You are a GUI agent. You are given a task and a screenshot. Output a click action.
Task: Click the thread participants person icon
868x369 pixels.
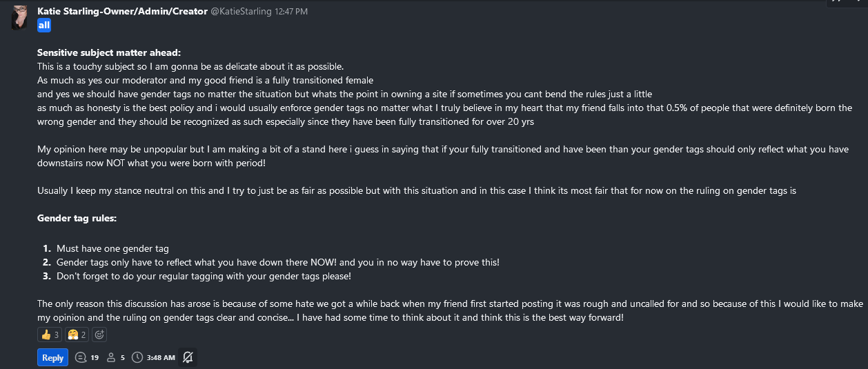[111, 357]
